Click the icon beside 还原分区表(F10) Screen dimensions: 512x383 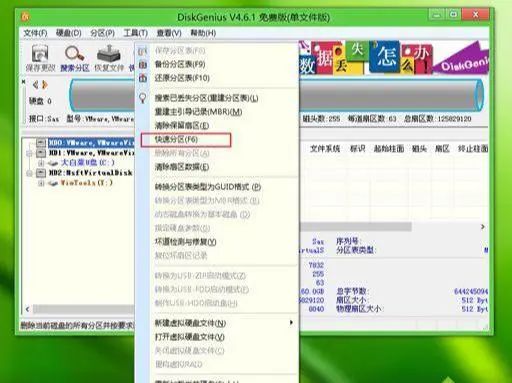point(143,78)
